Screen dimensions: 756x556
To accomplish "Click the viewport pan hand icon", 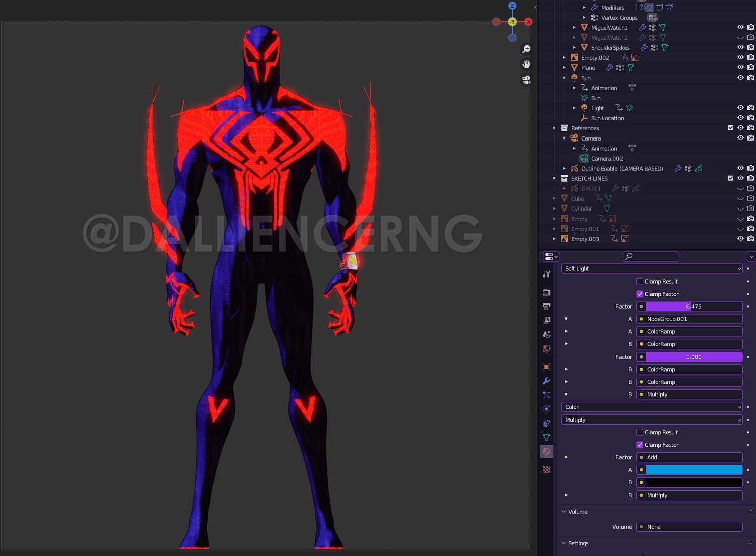I will point(526,64).
